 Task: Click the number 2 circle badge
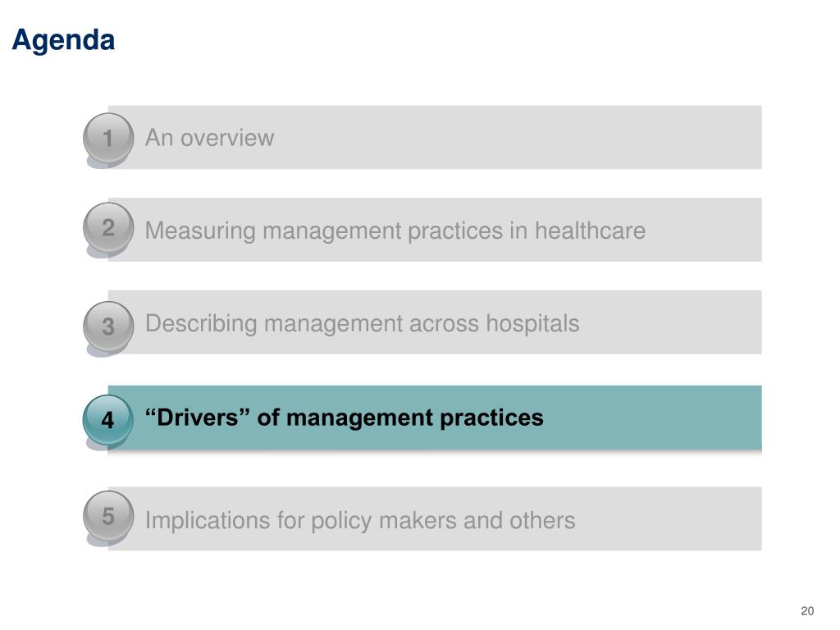107,228
